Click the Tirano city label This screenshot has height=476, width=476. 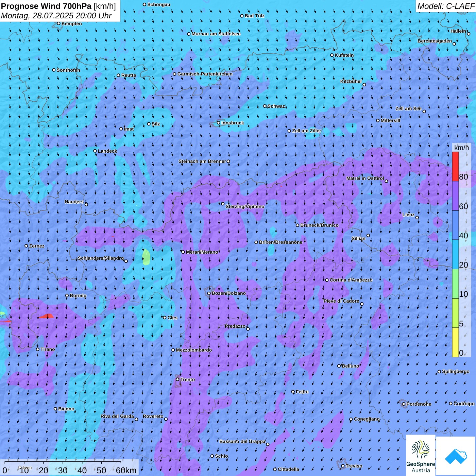point(48,349)
